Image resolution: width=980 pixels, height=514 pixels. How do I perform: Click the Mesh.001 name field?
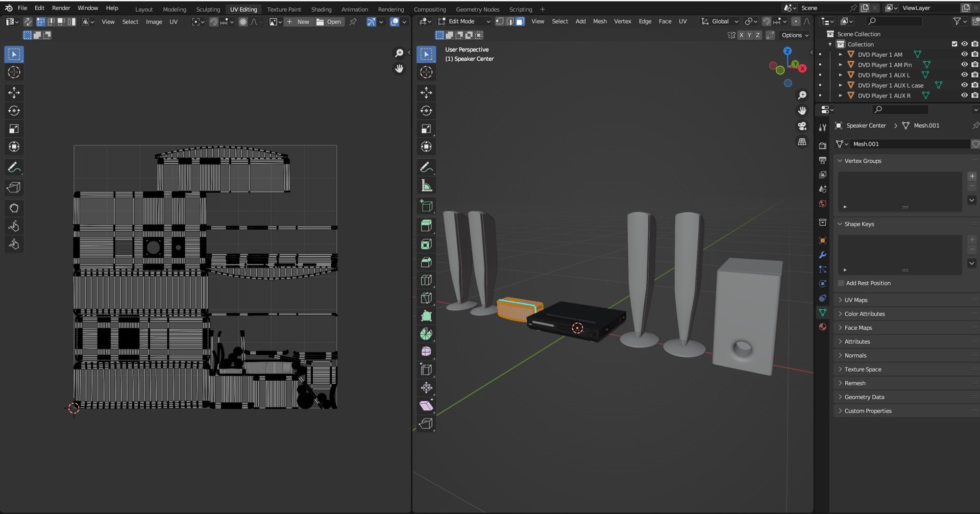[x=909, y=144]
